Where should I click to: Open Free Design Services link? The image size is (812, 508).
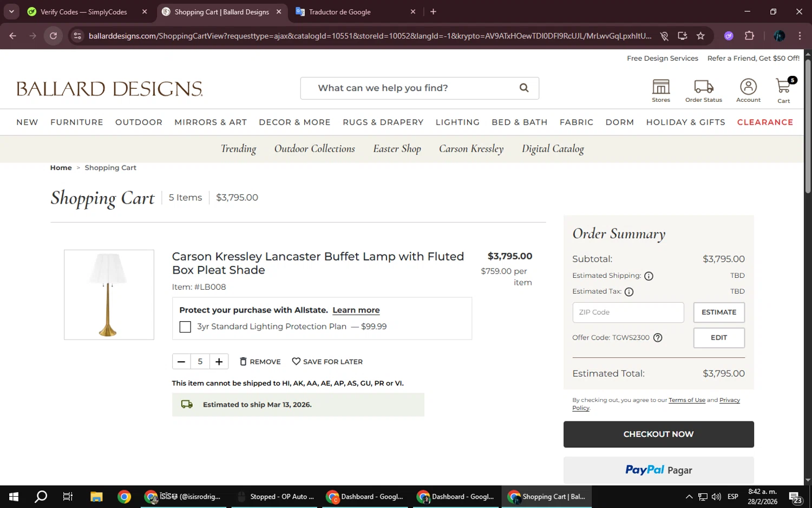[x=663, y=58]
